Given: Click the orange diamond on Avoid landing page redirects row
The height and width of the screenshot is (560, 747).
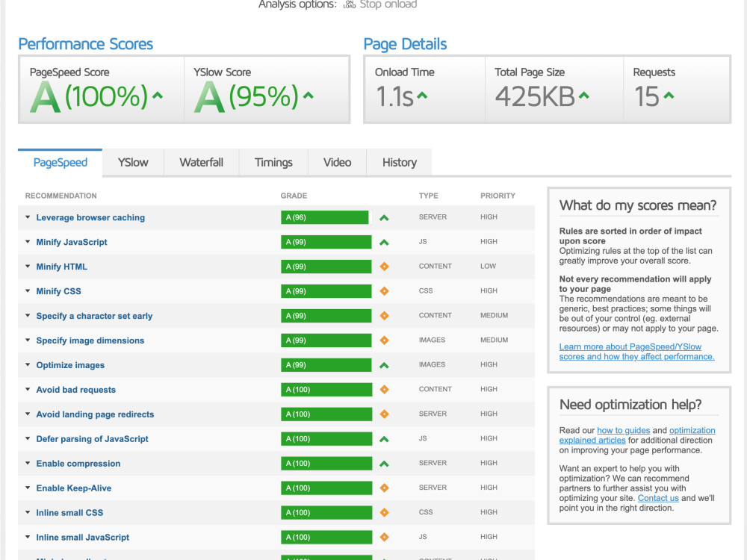Looking at the screenshot, I should [x=384, y=414].
